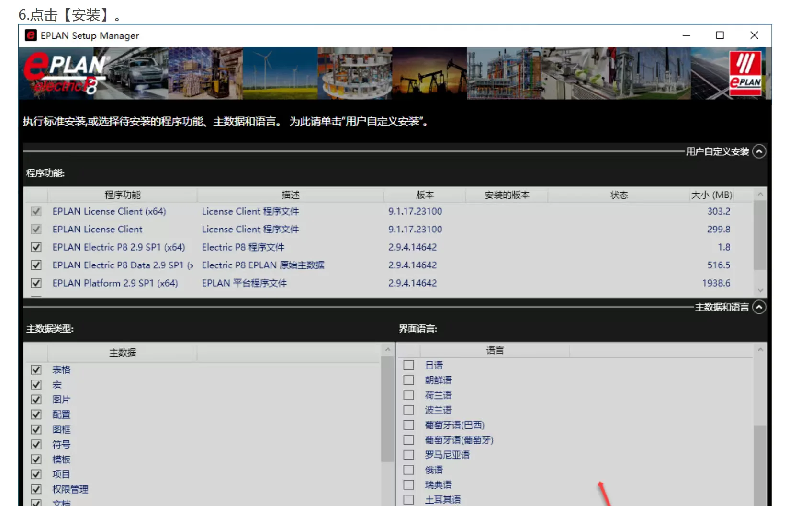
Task: Select the 516.5 size cell
Action: pos(719,265)
